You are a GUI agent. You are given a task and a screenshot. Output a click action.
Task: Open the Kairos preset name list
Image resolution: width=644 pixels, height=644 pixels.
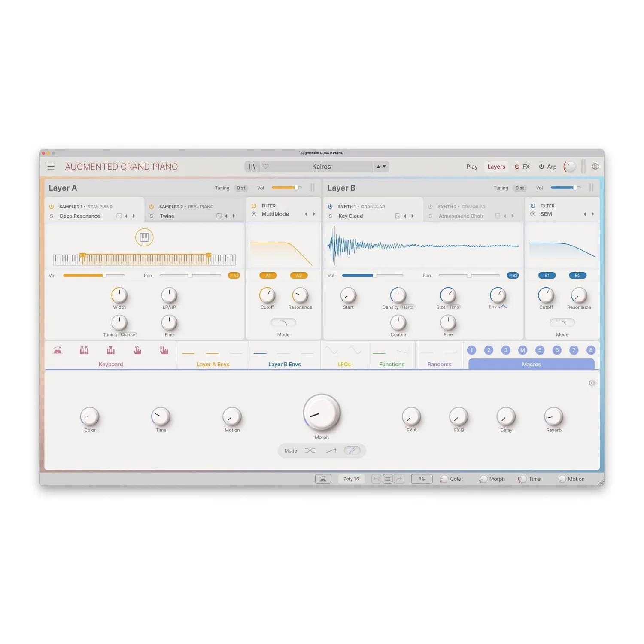[322, 167]
